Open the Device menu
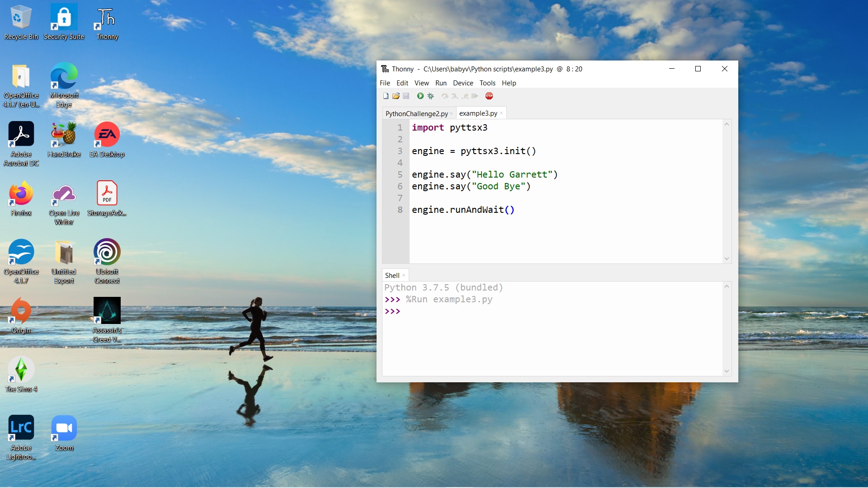 (462, 83)
